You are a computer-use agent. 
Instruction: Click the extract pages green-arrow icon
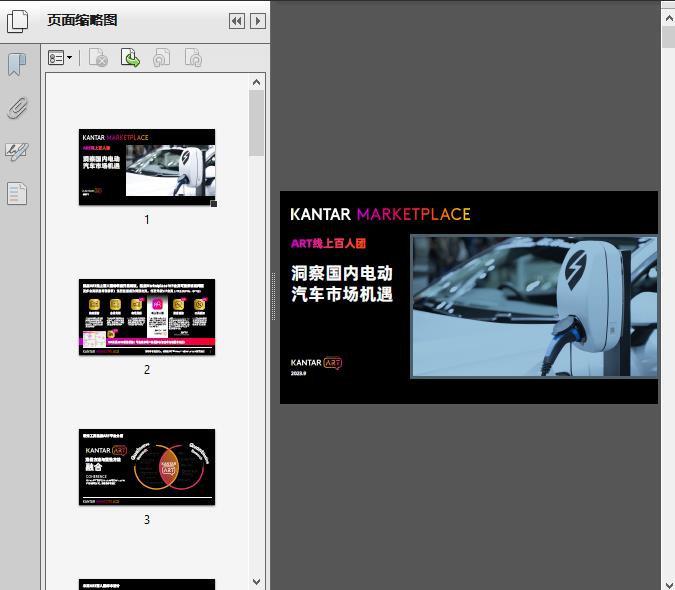[130, 58]
